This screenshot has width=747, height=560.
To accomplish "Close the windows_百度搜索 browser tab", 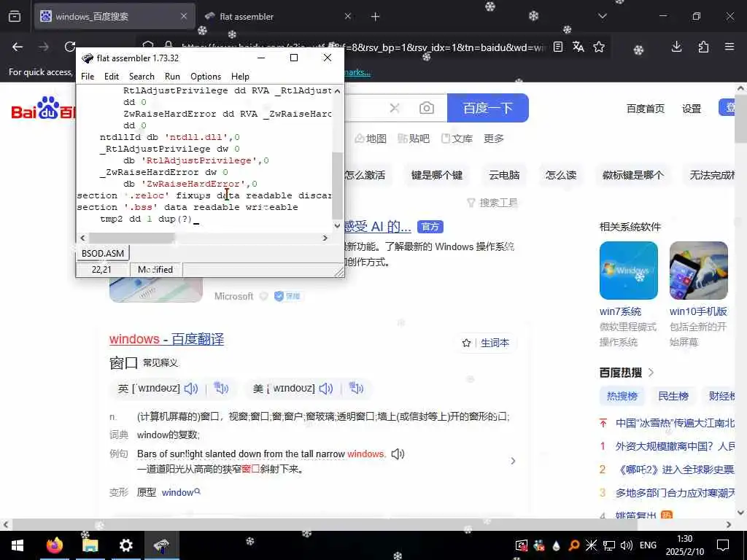I will point(184,17).
